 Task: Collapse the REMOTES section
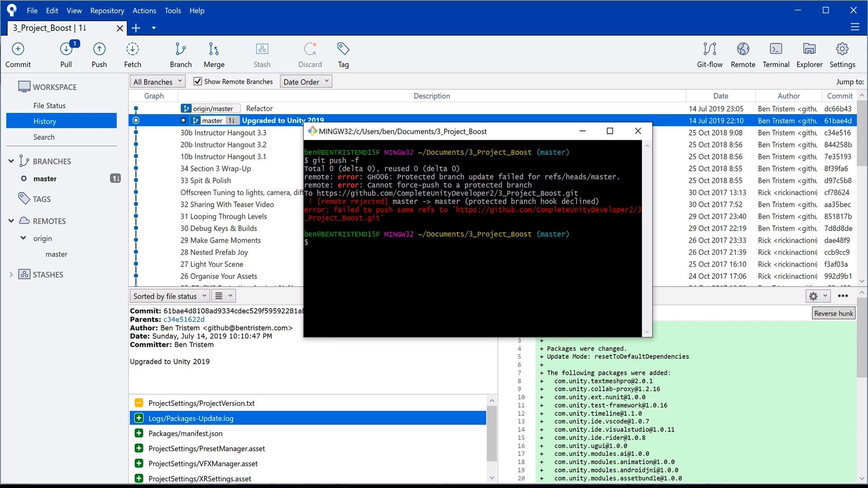[11, 221]
